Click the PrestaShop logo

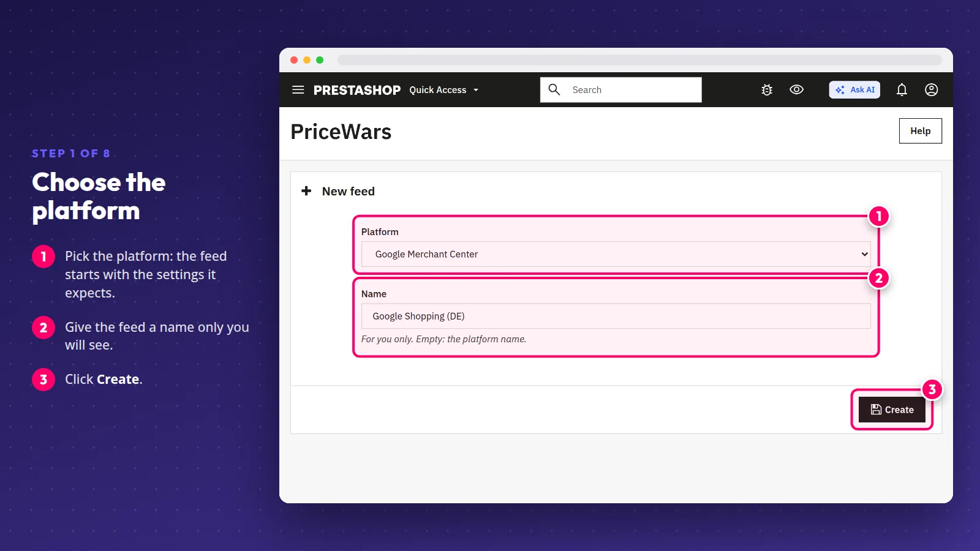point(357,90)
